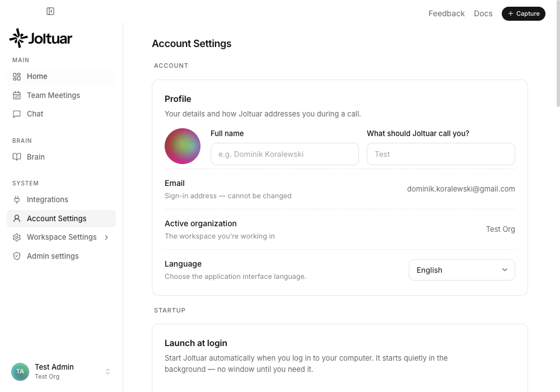Click the Workspace Settings gear icon
The height and width of the screenshot is (392, 560).
[17, 237]
